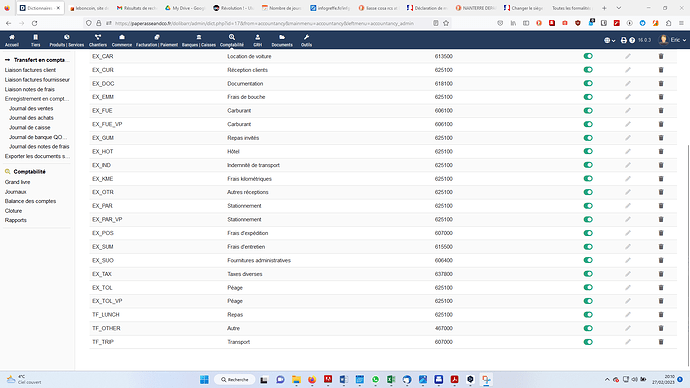The image size is (690, 388).
Task: Disable the TF_LUNCH Repas toggle
Action: 588,315
